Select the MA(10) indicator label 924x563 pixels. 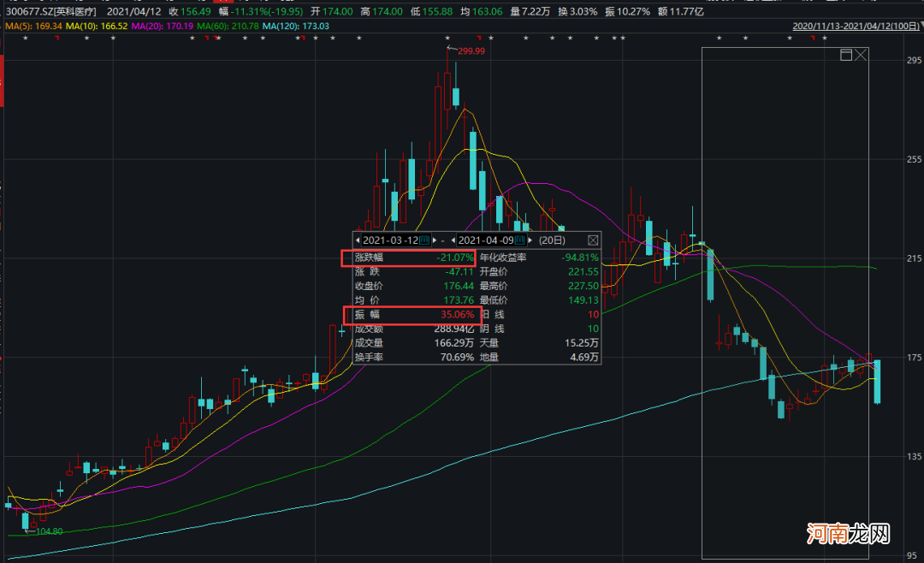tap(99, 27)
